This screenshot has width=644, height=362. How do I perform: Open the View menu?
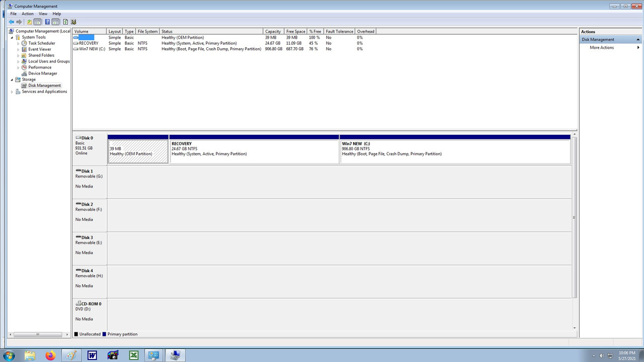pyautogui.click(x=43, y=14)
